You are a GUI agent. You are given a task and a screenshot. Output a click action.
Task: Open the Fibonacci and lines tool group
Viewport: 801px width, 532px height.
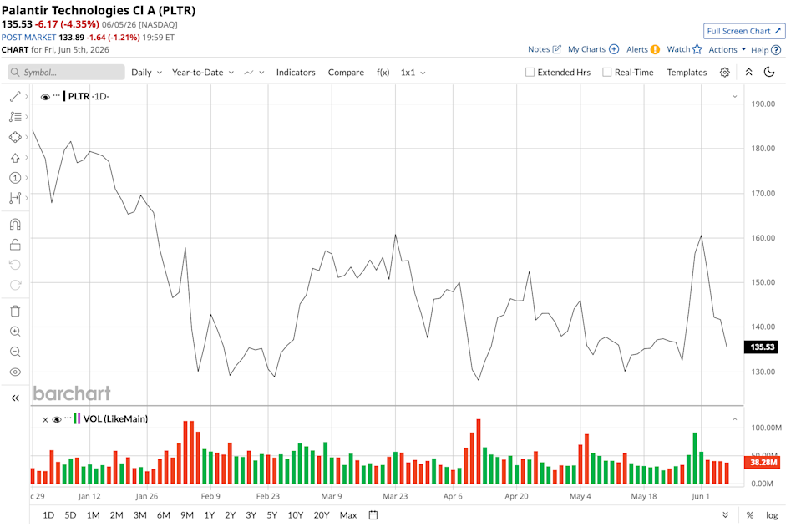(15, 117)
